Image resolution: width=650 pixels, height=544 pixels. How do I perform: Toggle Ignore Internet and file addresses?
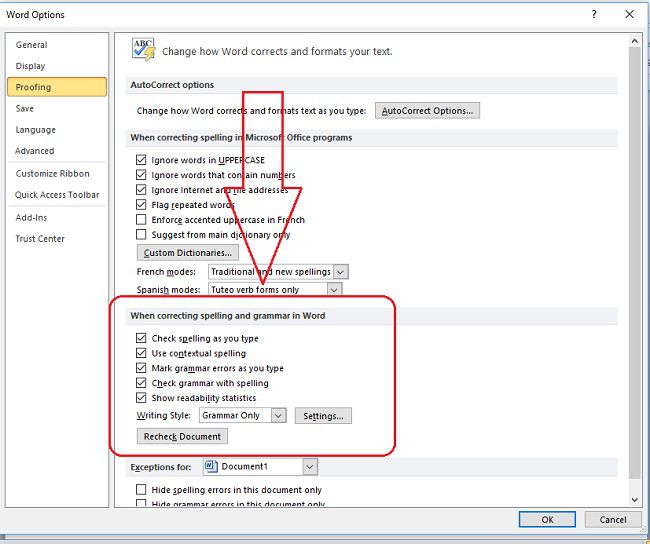pyautogui.click(x=141, y=189)
